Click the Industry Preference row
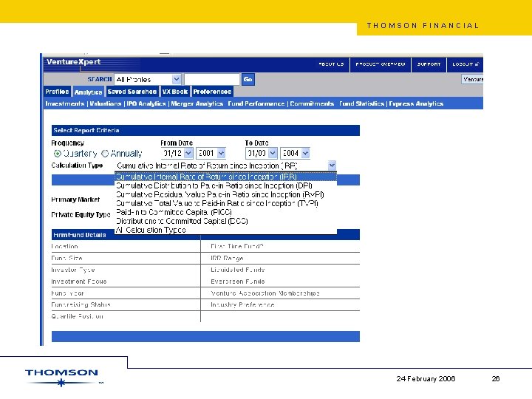Image resolution: width=532 pixels, height=399 pixels. click(x=280, y=304)
